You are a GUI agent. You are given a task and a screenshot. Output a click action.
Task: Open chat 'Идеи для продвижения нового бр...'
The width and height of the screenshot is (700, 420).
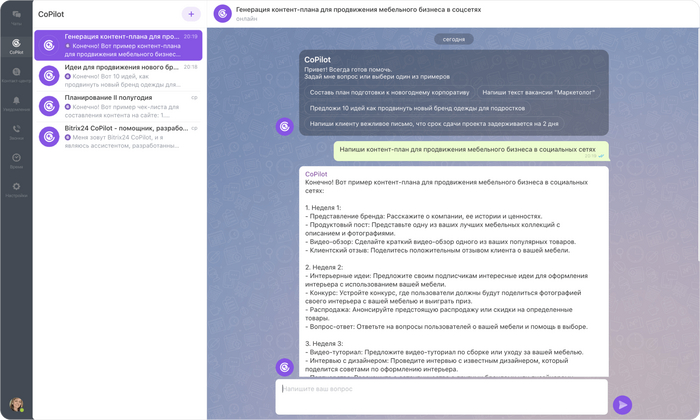[x=118, y=75]
